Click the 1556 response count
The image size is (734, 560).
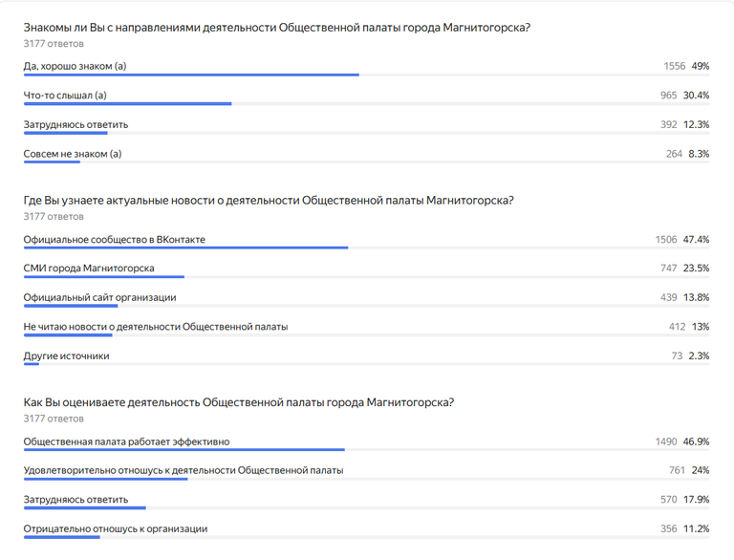(675, 67)
